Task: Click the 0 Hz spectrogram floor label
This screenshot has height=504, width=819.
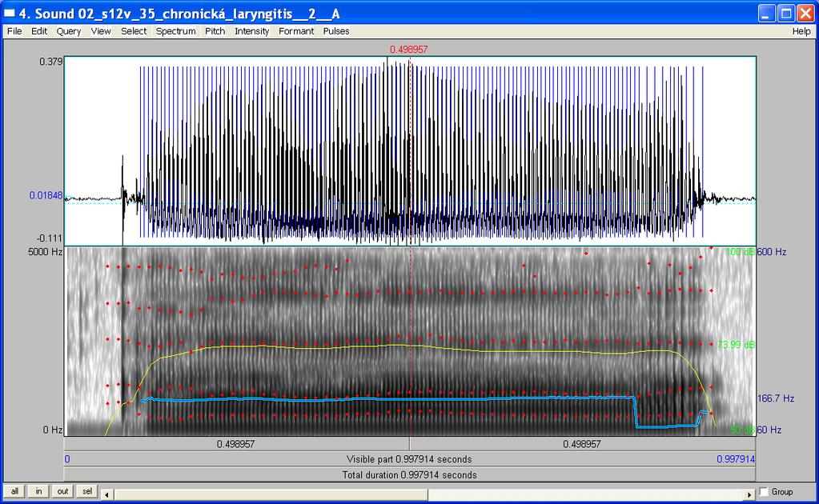Action: coord(52,430)
